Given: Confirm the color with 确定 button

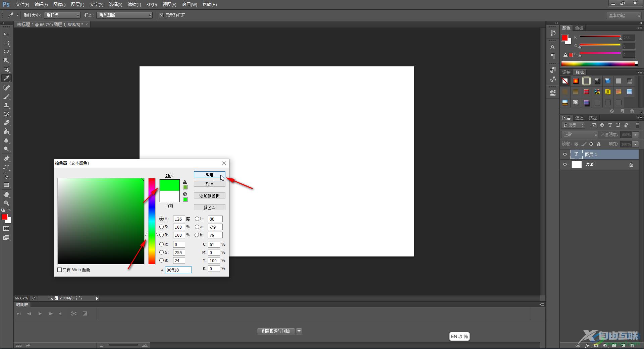Looking at the screenshot, I should (x=210, y=175).
